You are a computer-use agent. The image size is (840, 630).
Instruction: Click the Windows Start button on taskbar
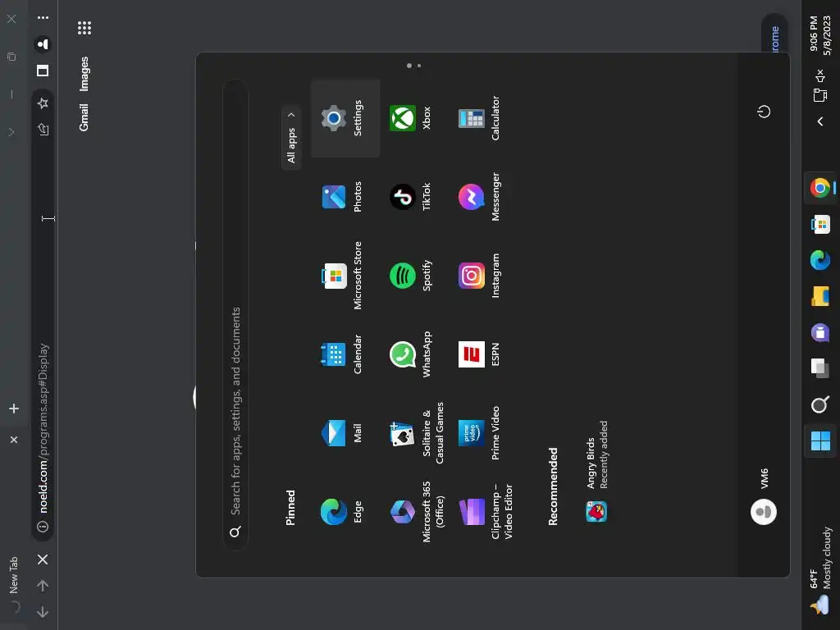820,441
